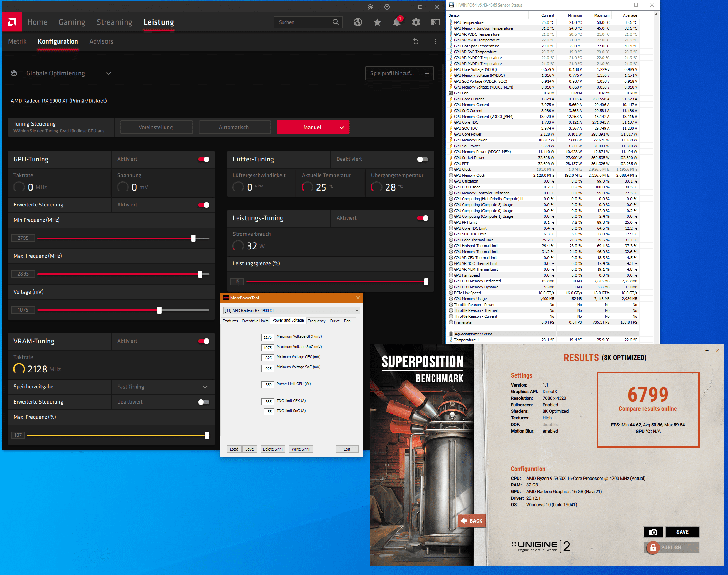Image resolution: width=728 pixels, height=575 pixels.
Task: Open MorePowerTool Curve tab
Action: [x=334, y=321]
